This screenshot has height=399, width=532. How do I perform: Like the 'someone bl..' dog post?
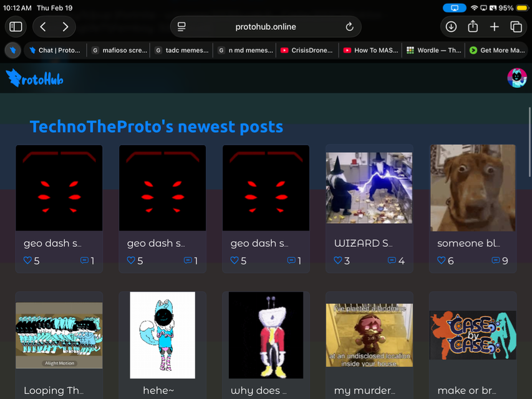coord(442,261)
